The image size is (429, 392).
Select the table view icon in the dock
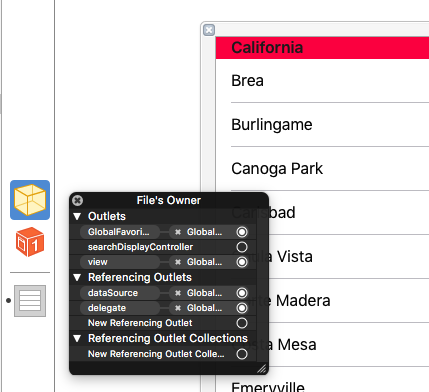[x=30, y=301]
